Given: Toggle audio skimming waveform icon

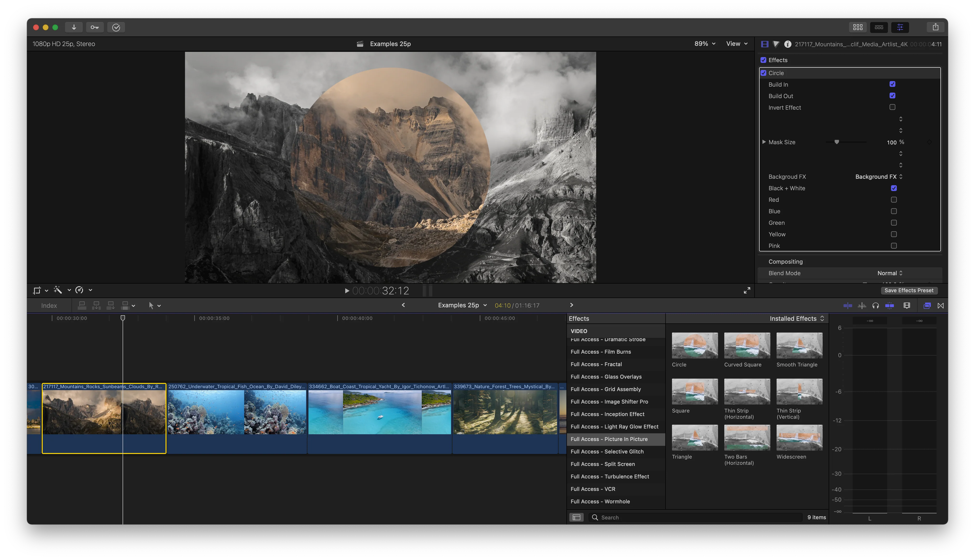Looking at the screenshot, I should (x=862, y=306).
